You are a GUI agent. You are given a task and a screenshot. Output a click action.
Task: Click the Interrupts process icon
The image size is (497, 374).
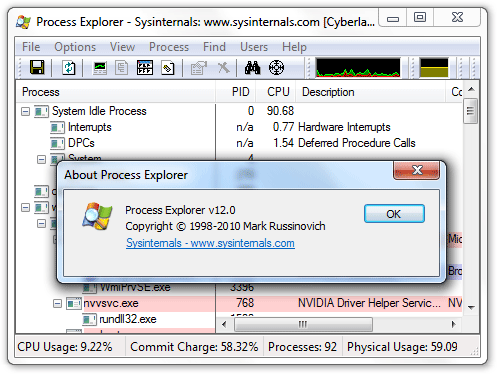pyautogui.click(x=57, y=127)
